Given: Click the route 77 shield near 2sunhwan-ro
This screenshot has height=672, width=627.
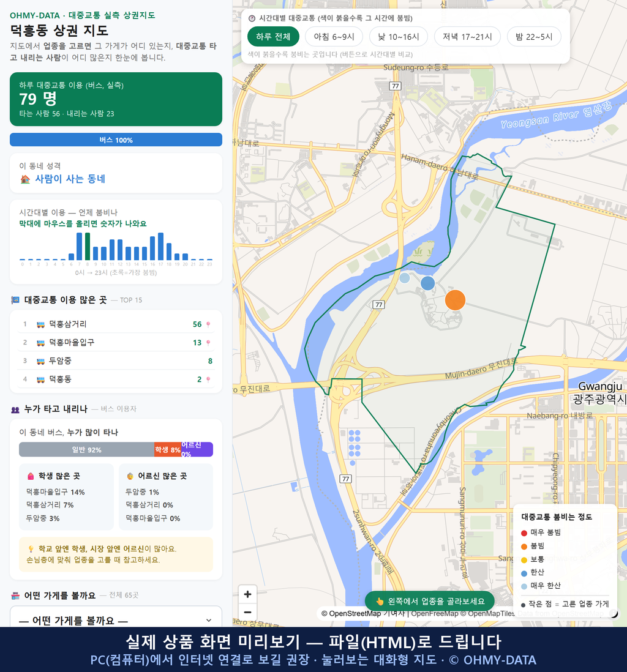Looking at the screenshot, I should [346, 479].
